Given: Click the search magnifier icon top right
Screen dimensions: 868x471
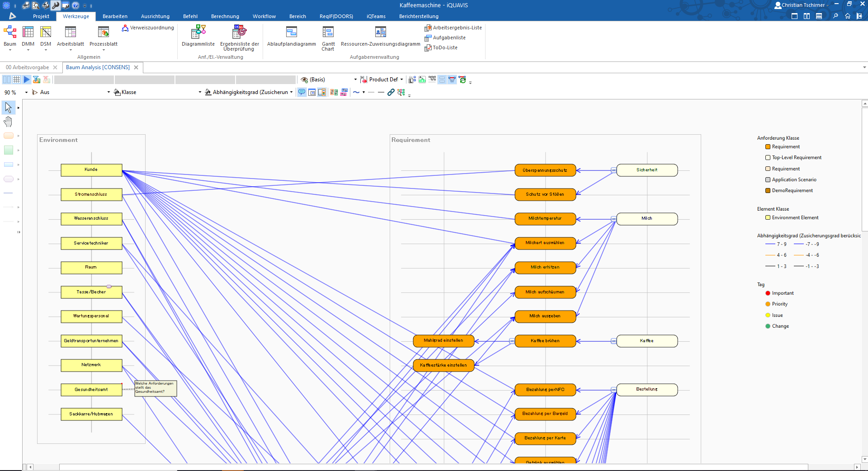Looking at the screenshot, I should click(x=835, y=16).
